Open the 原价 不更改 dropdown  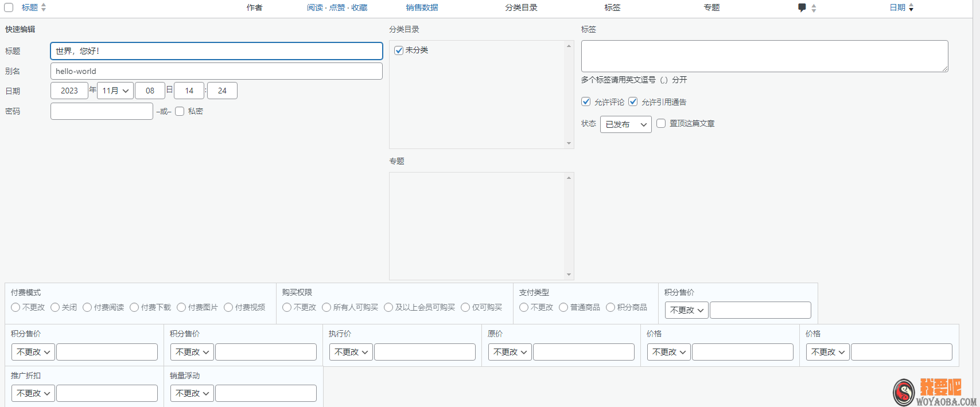[x=510, y=352]
